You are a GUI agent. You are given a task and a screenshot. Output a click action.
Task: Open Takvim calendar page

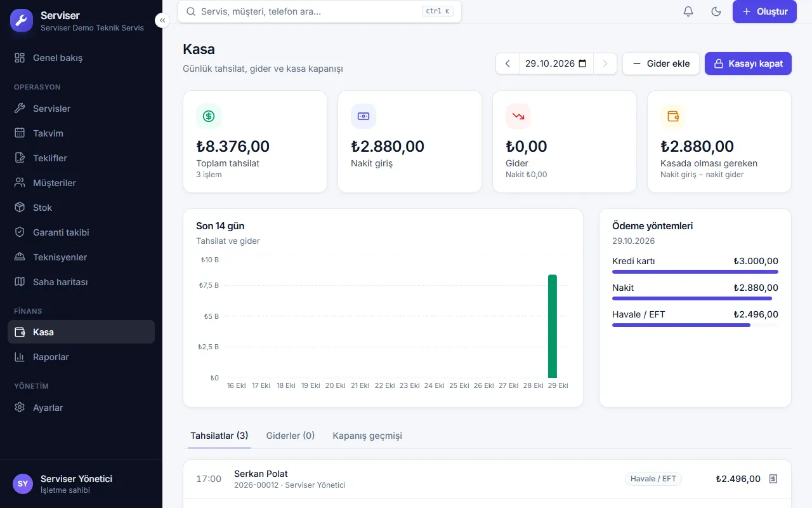pyautogui.click(x=81, y=133)
